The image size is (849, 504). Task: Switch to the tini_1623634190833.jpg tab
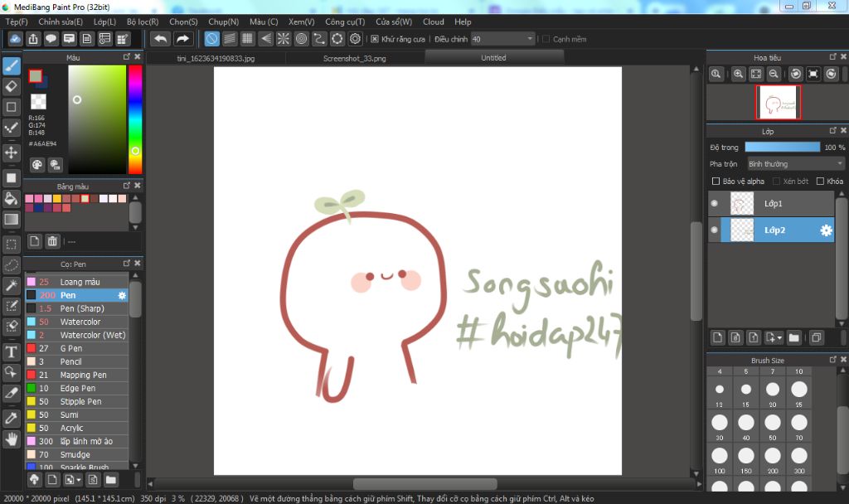(216, 59)
